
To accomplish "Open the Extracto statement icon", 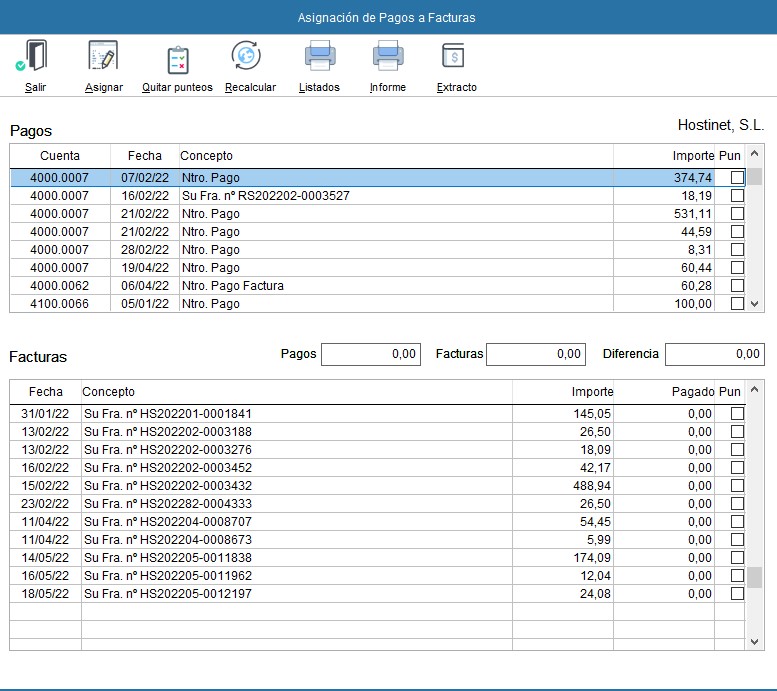I will 456,57.
